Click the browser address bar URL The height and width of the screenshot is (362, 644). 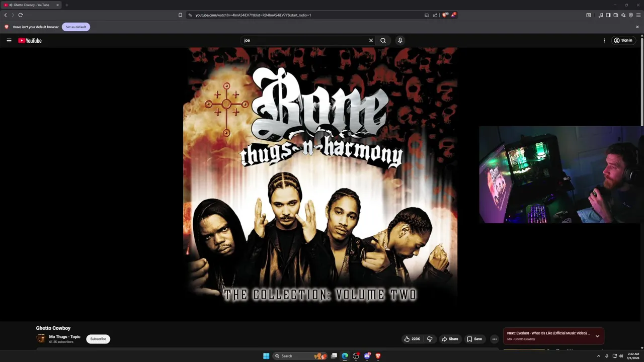pyautogui.click(x=253, y=15)
